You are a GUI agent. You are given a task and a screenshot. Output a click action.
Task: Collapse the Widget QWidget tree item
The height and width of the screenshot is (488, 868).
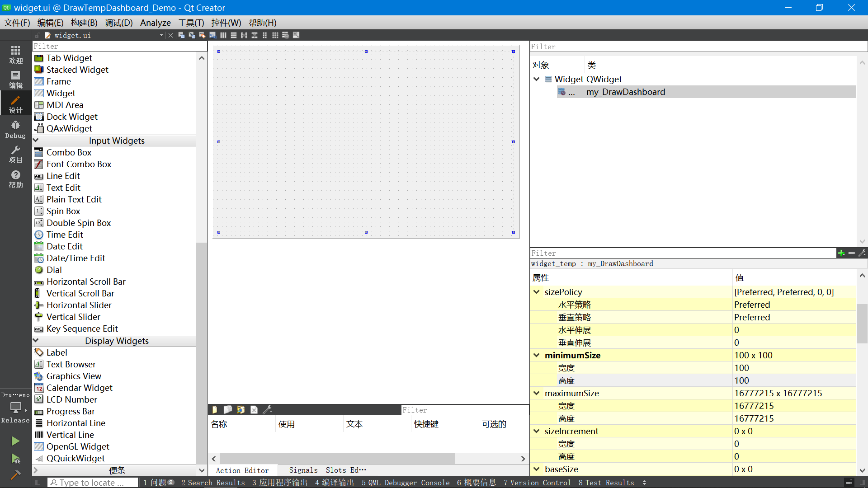coord(537,79)
